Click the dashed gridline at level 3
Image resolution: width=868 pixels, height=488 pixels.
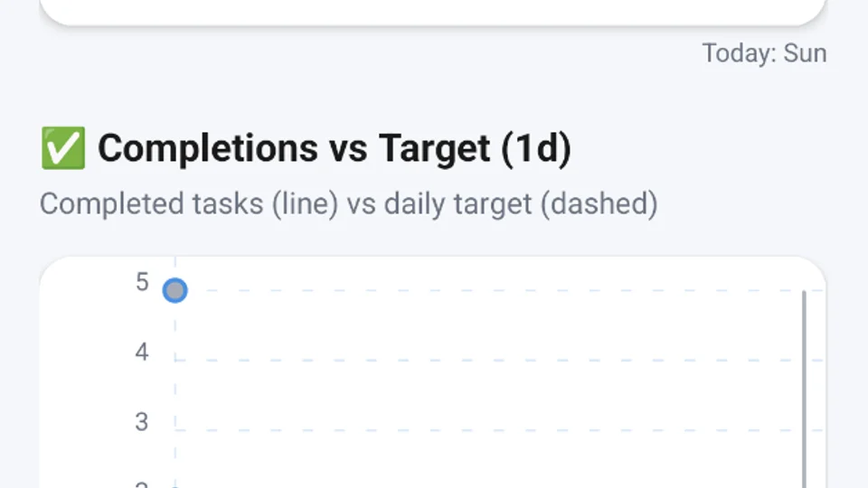pos(488,430)
